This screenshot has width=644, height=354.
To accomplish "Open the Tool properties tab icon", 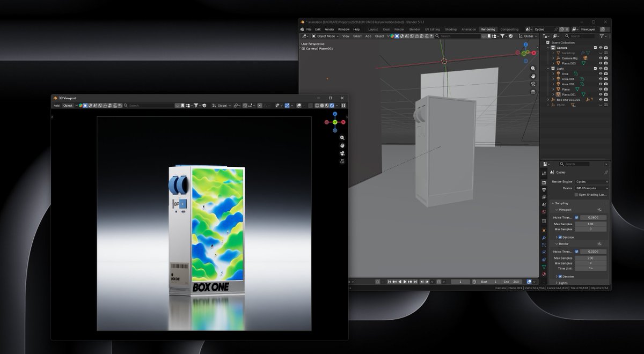I will point(544,173).
